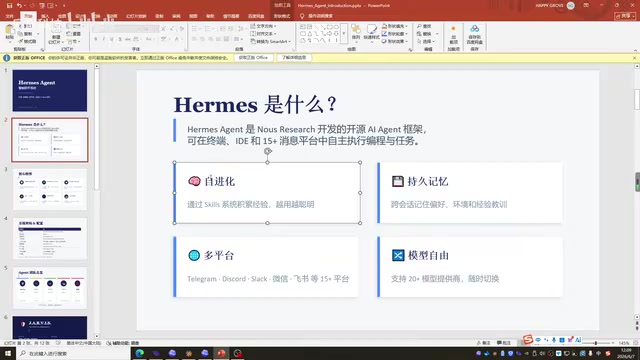Open the font color dropdown
640x360 pixels.
[181, 39]
